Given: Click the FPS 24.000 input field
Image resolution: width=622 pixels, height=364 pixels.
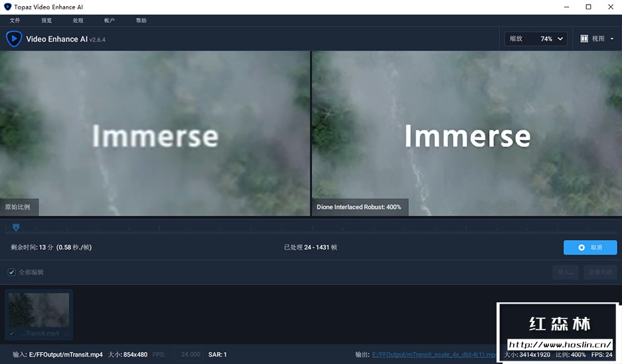Looking at the screenshot, I should tap(189, 355).
